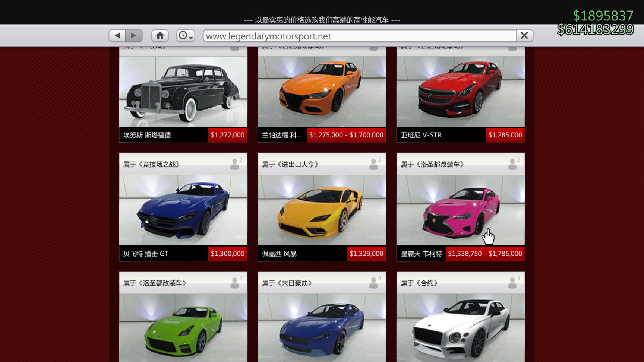Viewport: 644px width, 362px height.
Task: Expand the history dropdown arrow next to the clock
Action: point(191,38)
